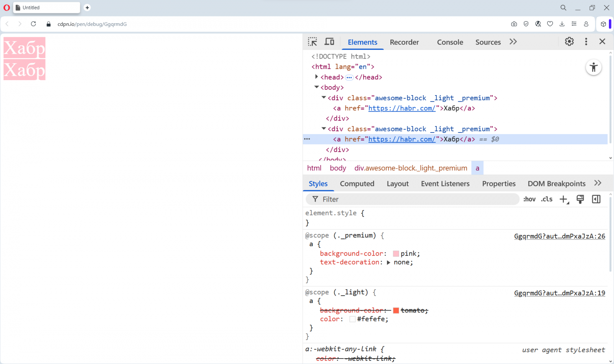The height and width of the screenshot is (364, 614).
Task: Open the Layout tab
Action: tap(398, 184)
